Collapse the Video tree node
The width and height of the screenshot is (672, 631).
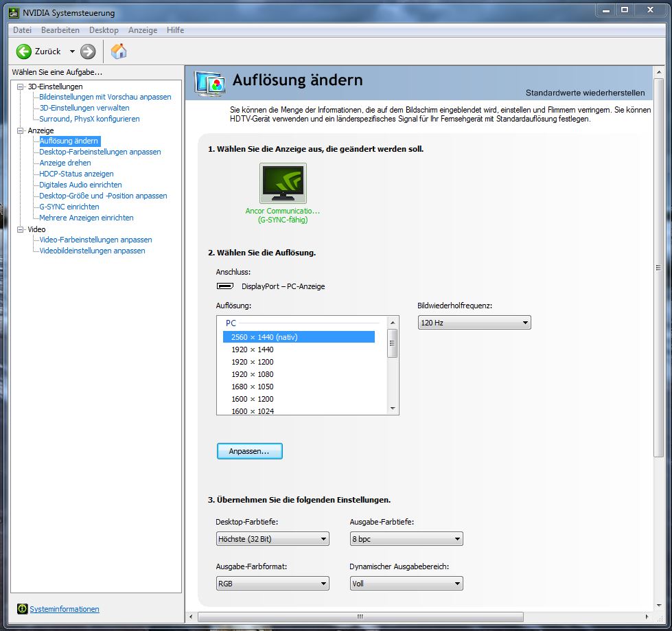tap(20, 230)
